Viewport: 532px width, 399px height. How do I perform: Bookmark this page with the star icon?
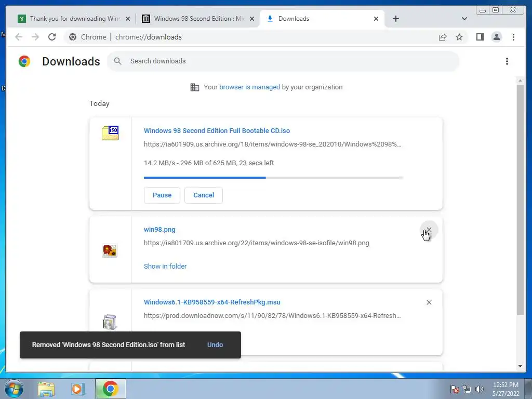459,37
